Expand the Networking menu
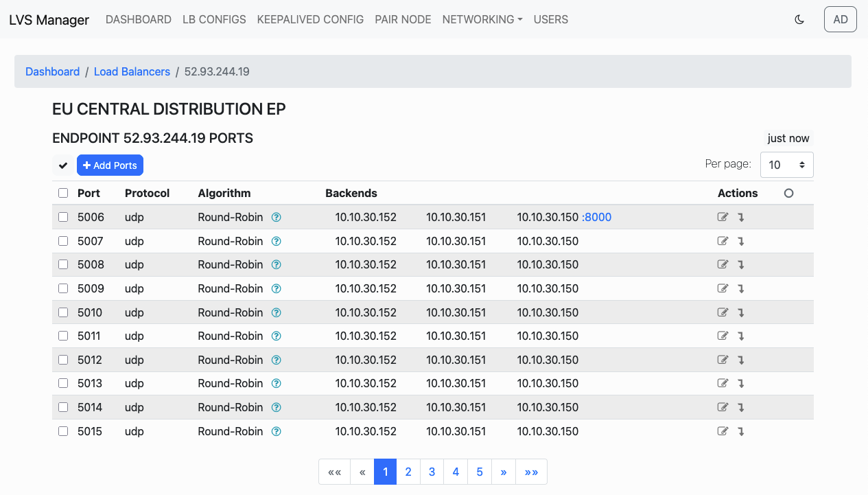This screenshot has height=495, width=868. tap(482, 20)
